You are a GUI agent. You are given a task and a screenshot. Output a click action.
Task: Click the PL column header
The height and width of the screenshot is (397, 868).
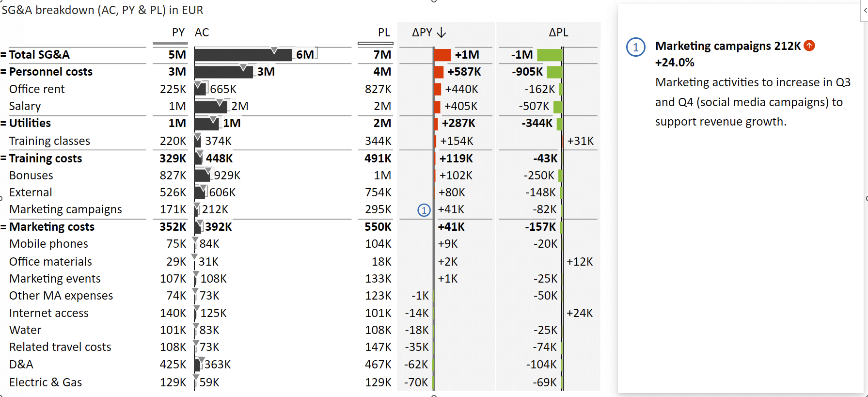(383, 32)
